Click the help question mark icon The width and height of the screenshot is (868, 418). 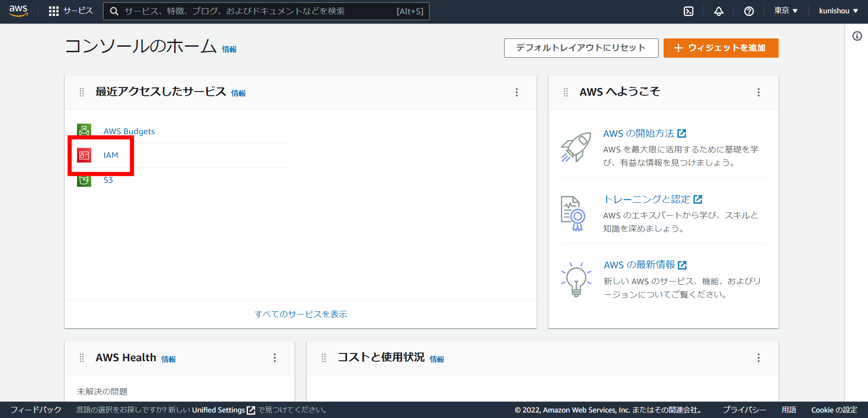pyautogui.click(x=748, y=11)
